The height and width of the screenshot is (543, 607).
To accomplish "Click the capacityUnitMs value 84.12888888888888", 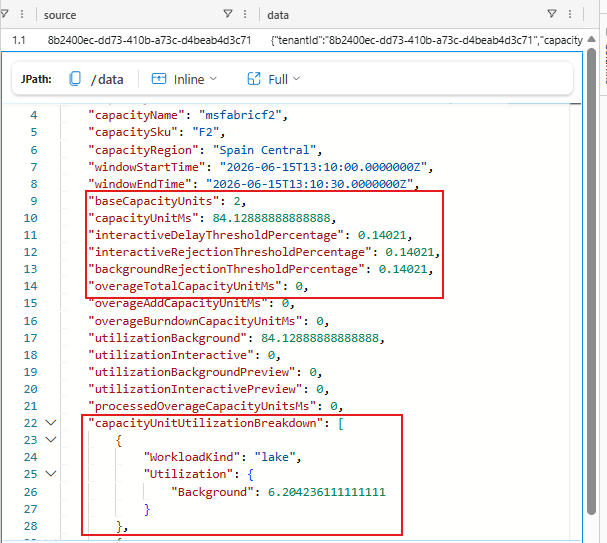I will [274, 218].
